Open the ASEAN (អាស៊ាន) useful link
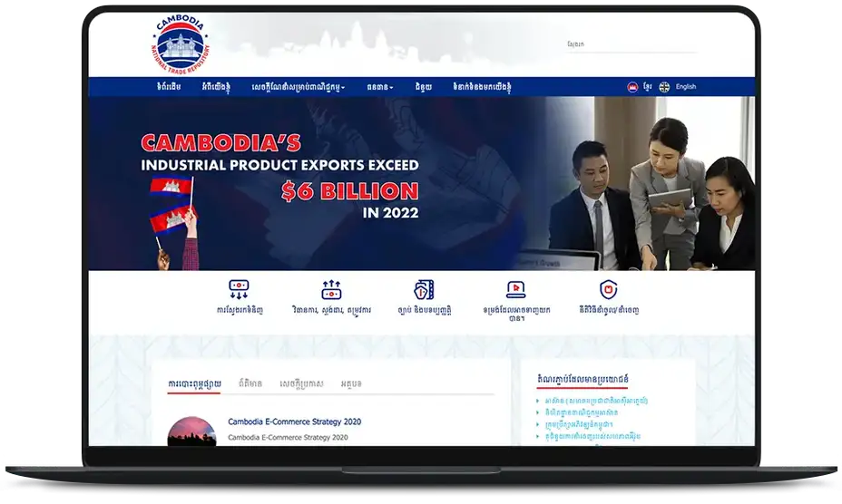 tap(596, 401)
